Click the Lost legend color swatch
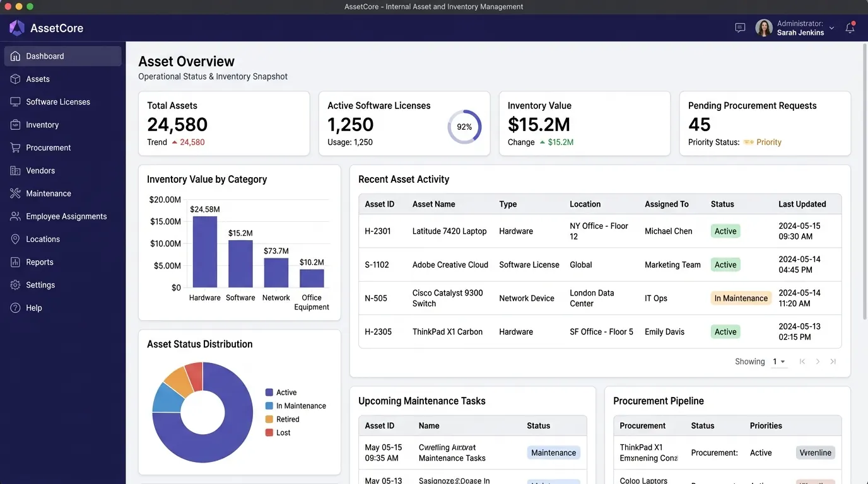This screenshot has height=484, width=868. click(x=269, y=433)
